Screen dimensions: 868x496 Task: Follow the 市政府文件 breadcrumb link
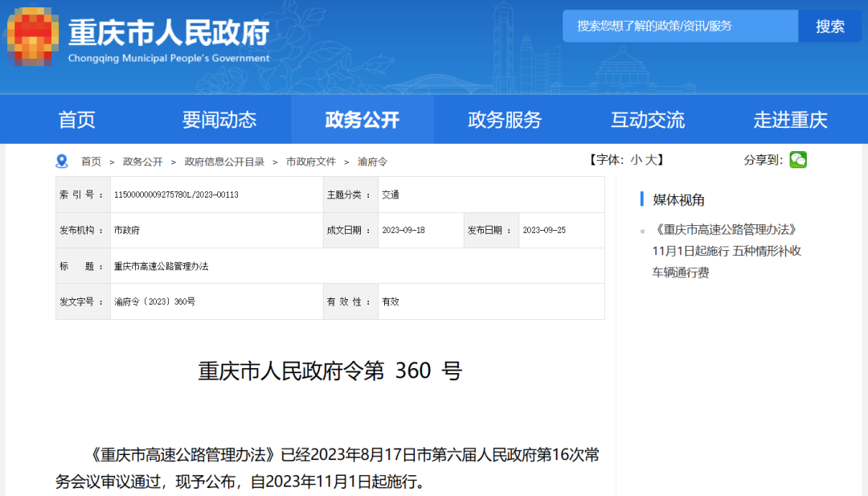(x=311, y=162)
